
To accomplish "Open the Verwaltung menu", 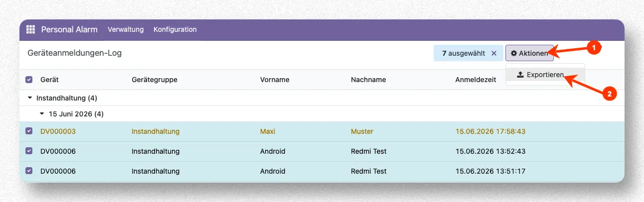I will (126, 29).
